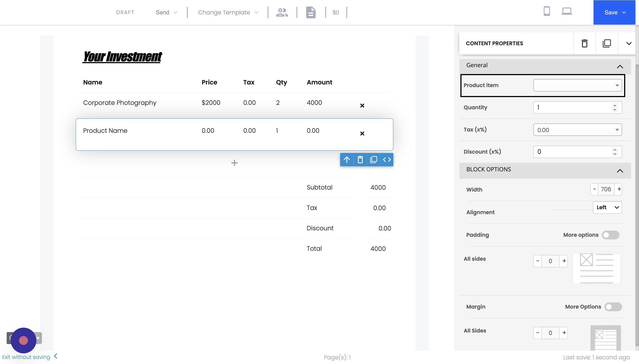Turn on Margin More Options toggle
639x364 pixels.
613,307
